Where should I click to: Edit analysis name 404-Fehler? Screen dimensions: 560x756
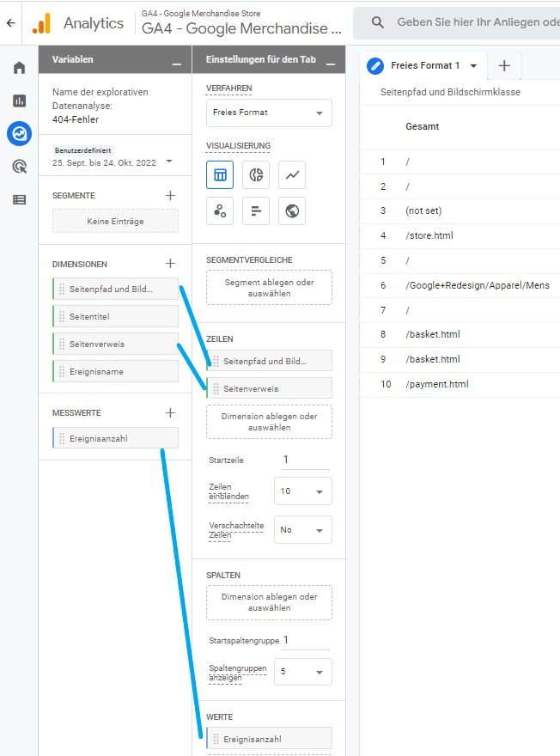pos(76,119)
